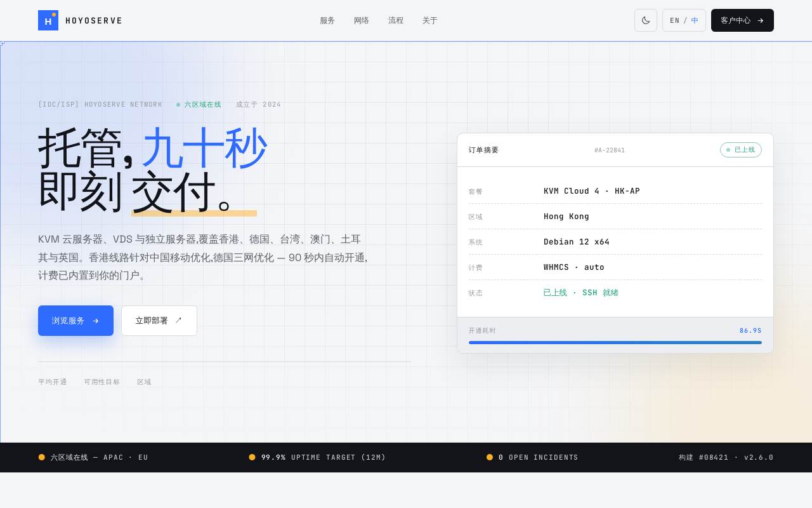This screenshot has height=508, width=812.
Task: Click the 可用性目标 stat label
Action: [102, 382]
